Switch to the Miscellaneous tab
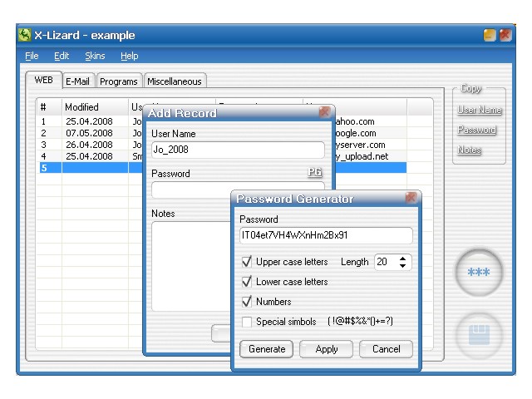Screen dimensions: 532x399 pos(175,81)
